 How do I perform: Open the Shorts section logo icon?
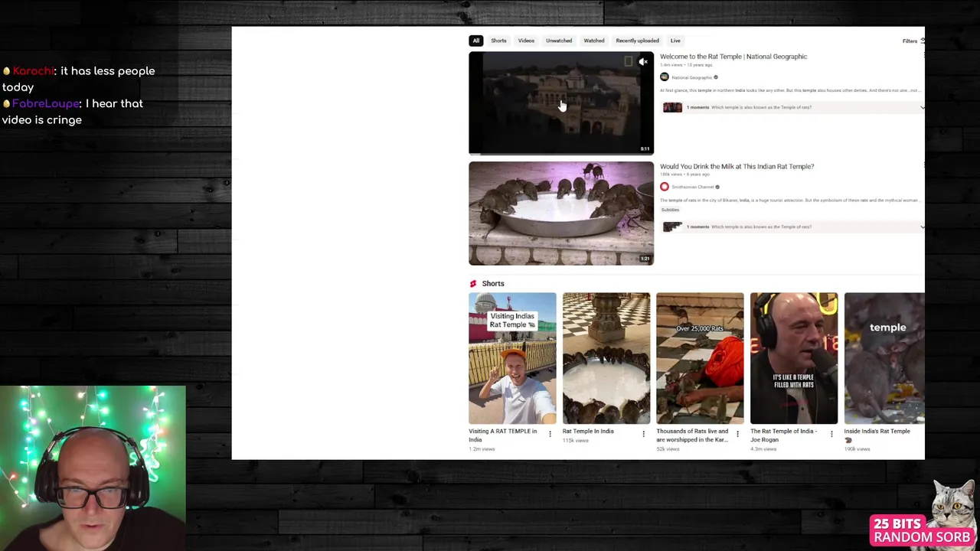[473, 283]
